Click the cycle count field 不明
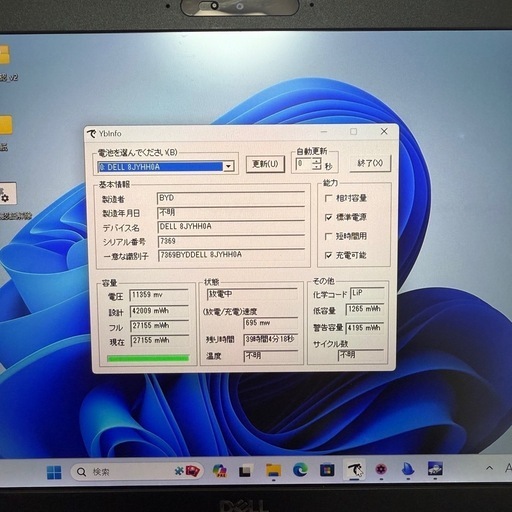512x512 pixels. tap(361, 355)
